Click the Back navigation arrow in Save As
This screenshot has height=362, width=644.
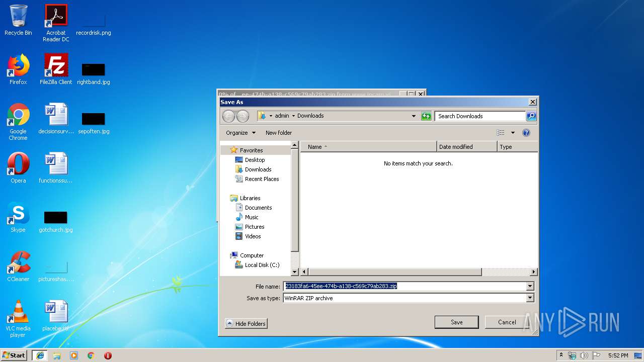click(228, 116)
